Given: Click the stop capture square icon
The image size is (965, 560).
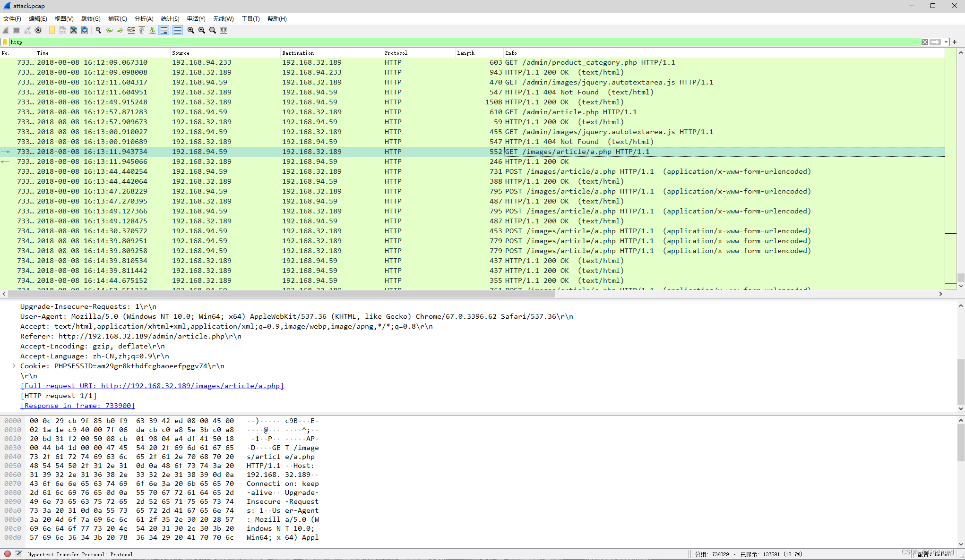Looking at the screenshot, I should [x=17, y=30].
